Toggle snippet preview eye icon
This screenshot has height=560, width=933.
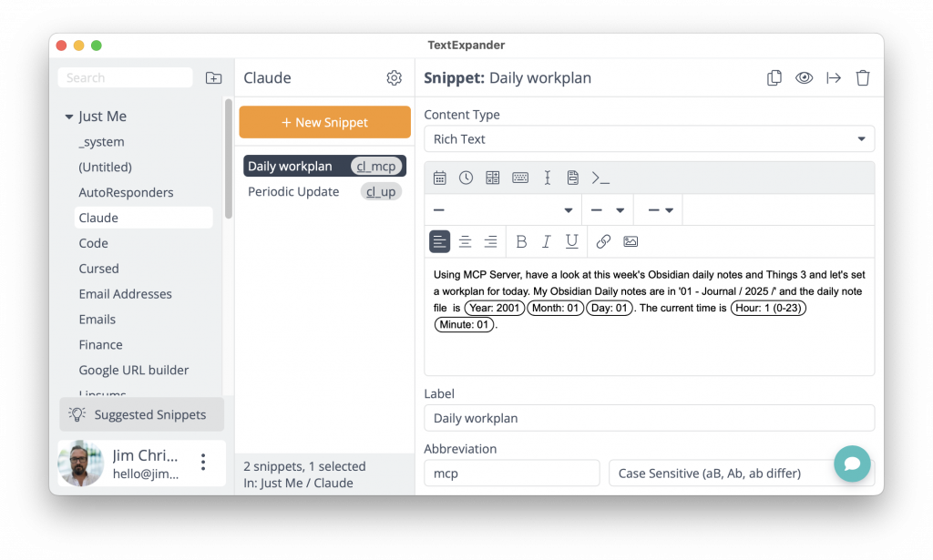click(804, 78)
